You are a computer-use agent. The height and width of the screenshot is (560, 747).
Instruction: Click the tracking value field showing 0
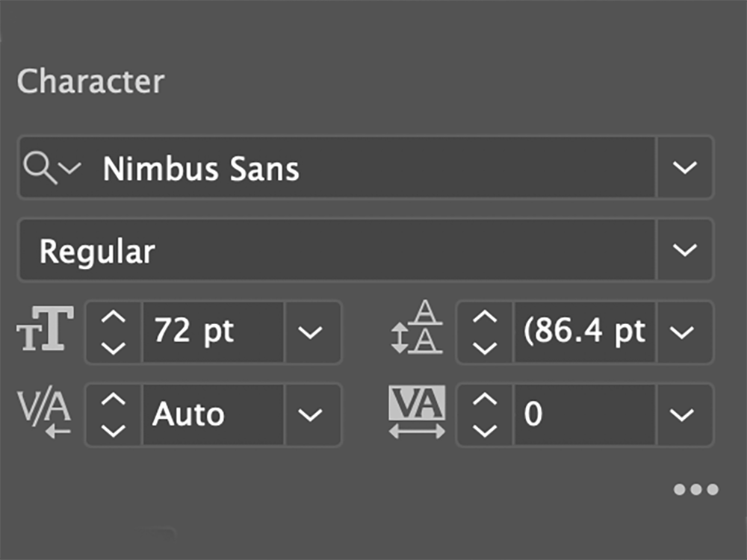[583, 414]
